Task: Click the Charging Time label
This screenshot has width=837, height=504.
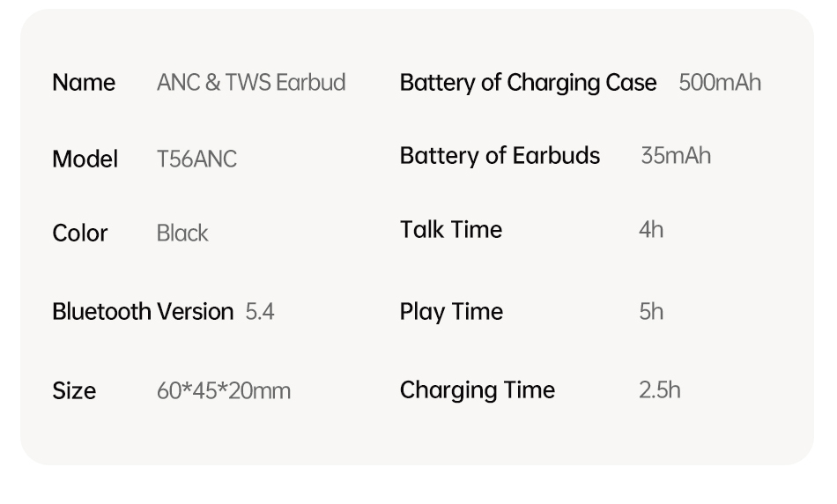Action: pyautogui.click(x=478, y=390)
